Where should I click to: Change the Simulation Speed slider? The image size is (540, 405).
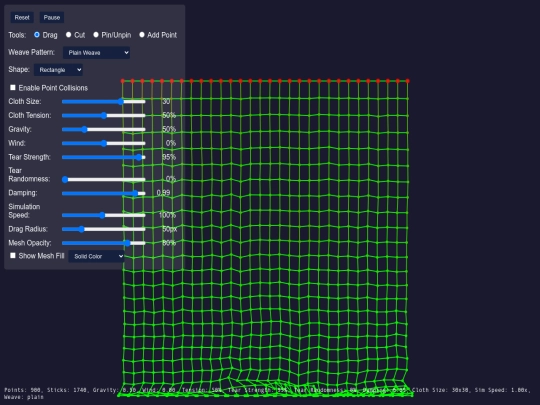point(104,215)
